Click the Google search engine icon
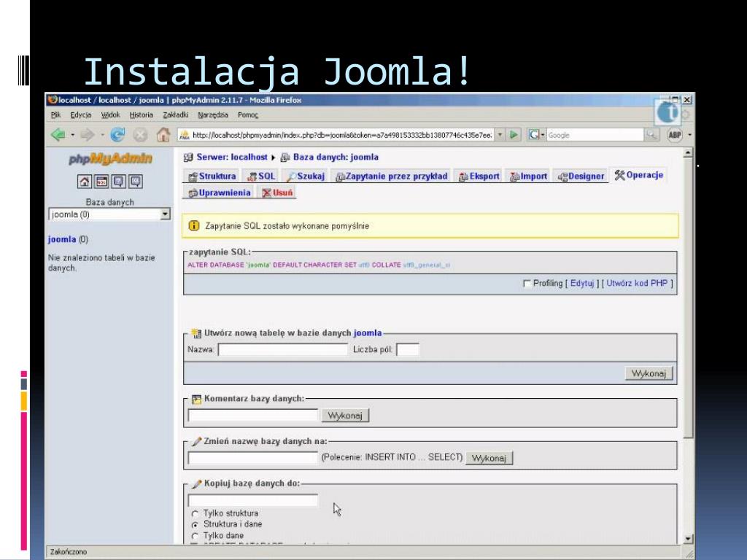 coord(533,135)
